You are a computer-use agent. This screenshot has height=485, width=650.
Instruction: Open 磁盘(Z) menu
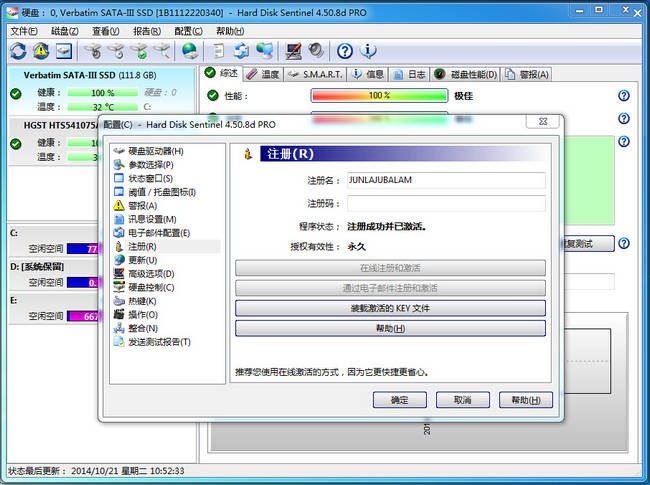[x=65, y=31]
